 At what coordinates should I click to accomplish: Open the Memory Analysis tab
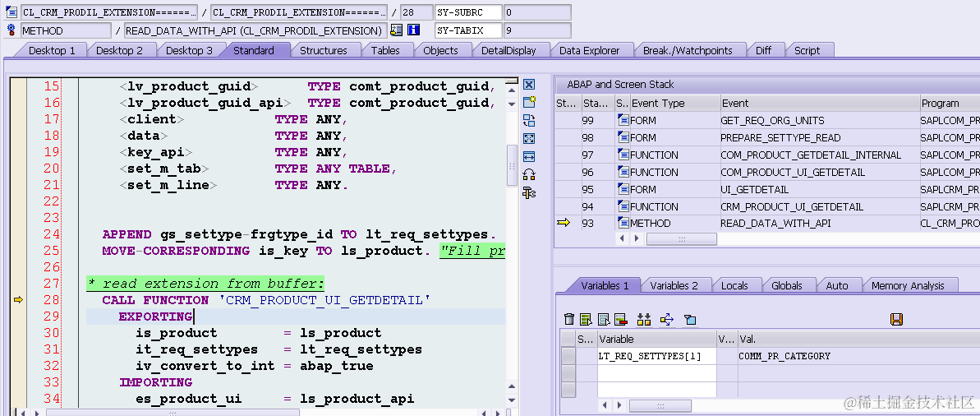coord(908,286)
